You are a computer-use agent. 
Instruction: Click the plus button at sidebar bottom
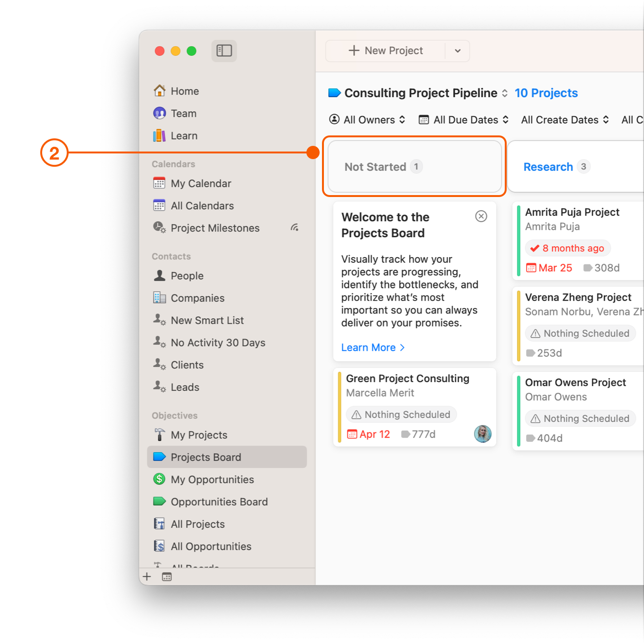coord(147,576)
